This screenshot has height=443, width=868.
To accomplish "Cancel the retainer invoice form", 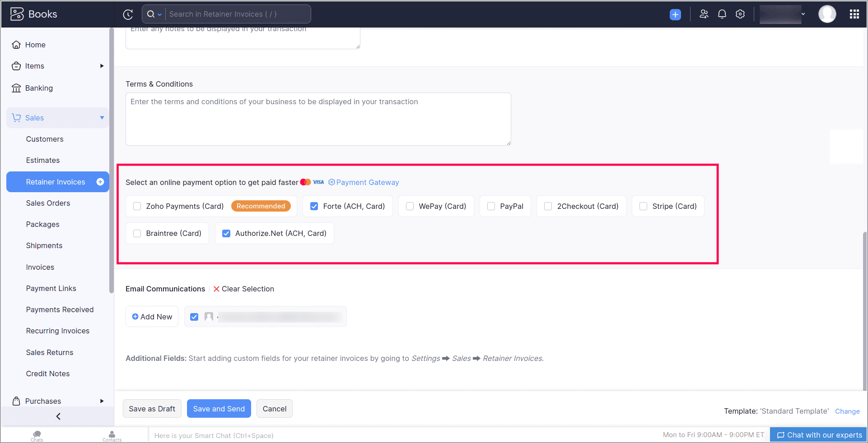I will [x=275, y=409].
